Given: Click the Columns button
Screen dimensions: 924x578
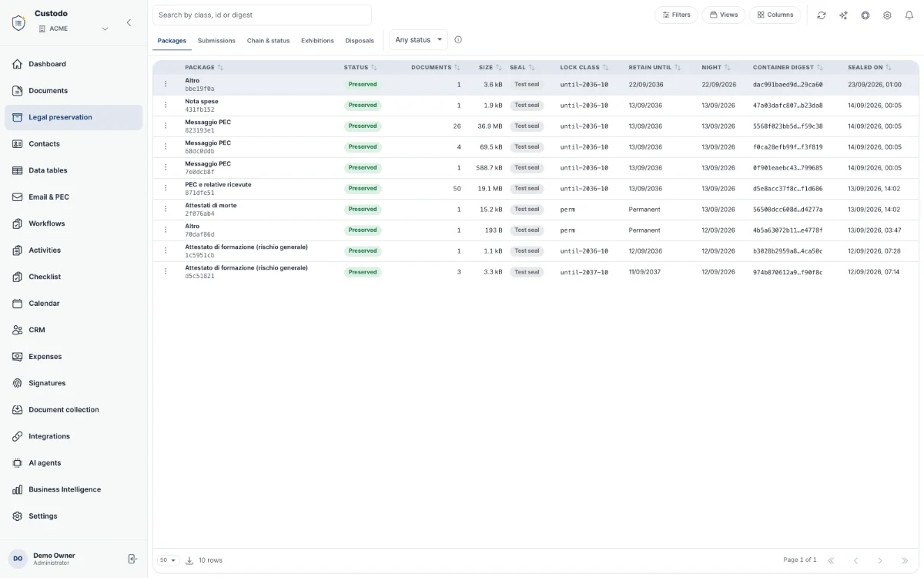Looking at the screenshot, I should 775,15.
